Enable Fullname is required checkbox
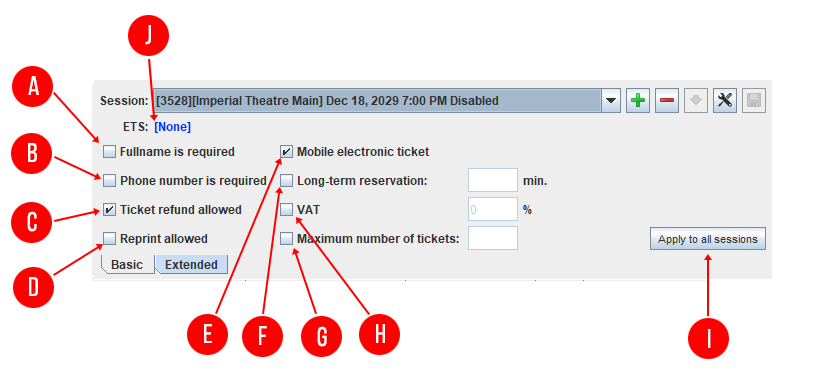814x383 pixels. pyautogui.click(x=109, y=152)
